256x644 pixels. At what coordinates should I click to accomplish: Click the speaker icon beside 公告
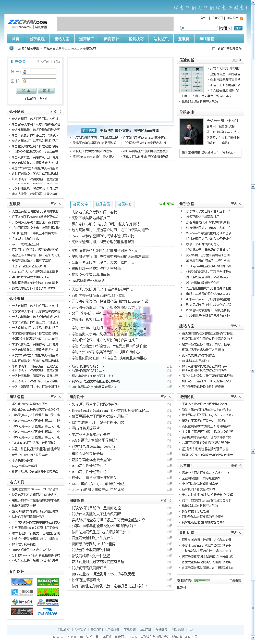pos(11,48)
